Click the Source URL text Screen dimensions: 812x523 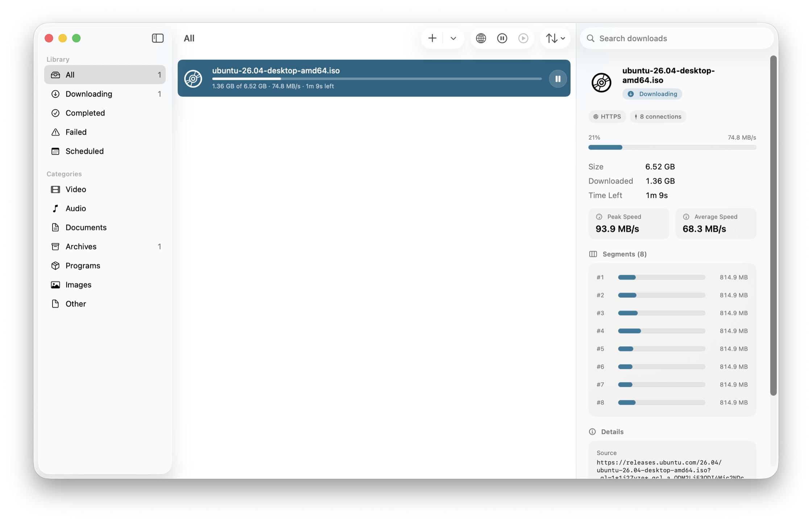(x=670, y=470)
